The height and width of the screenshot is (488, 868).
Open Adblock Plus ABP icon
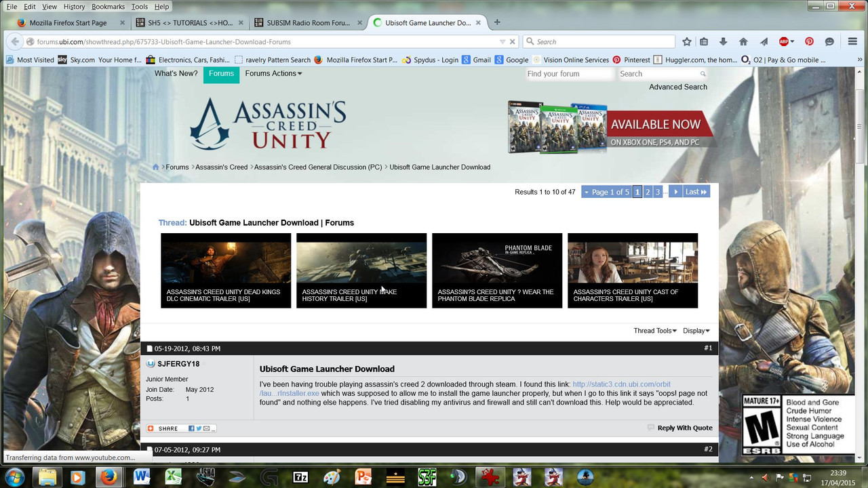click(x=783, y=41)
